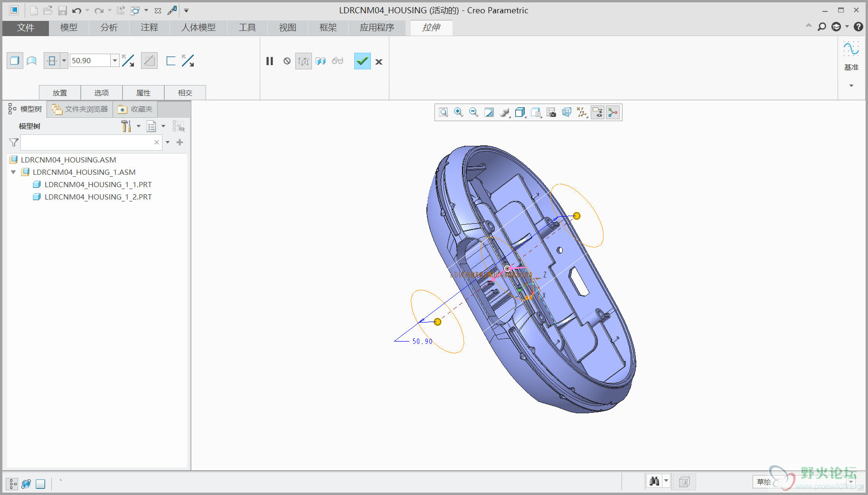
Task: Toggle the Thicken Sketch option
Action: [171, 61]
